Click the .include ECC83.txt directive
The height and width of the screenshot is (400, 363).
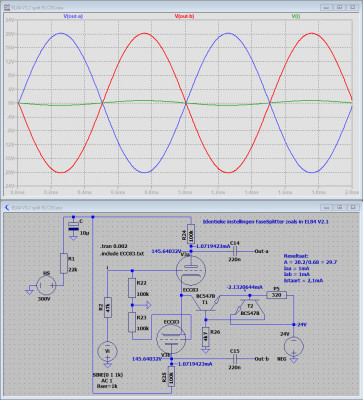click(x=122, y=254)
